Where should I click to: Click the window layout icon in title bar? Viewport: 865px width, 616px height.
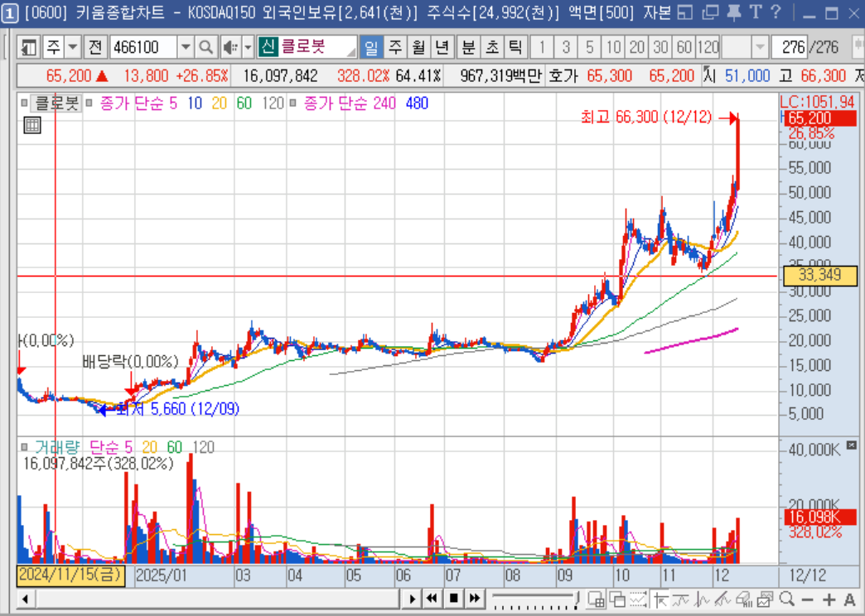[686, 12]
